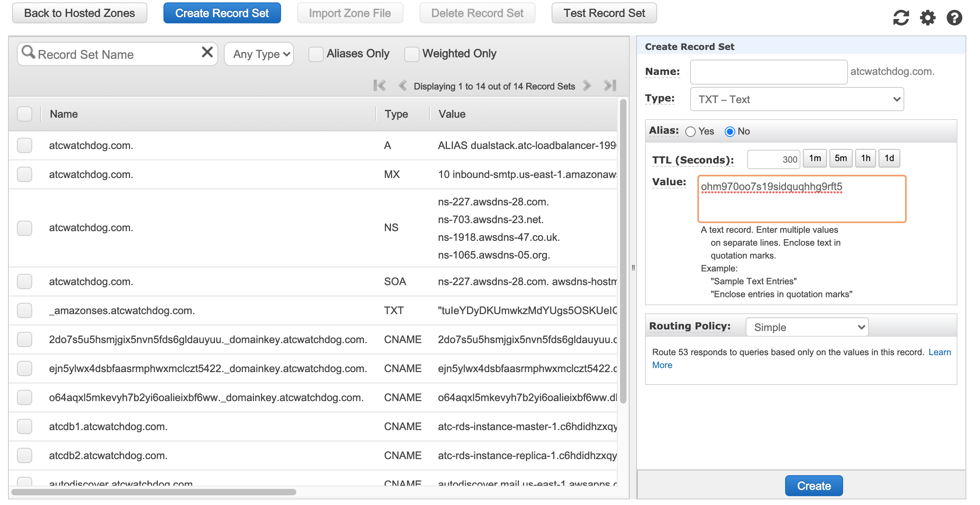
Task: Open the Any Type filter dropdown
Action: tap(259, 54)
